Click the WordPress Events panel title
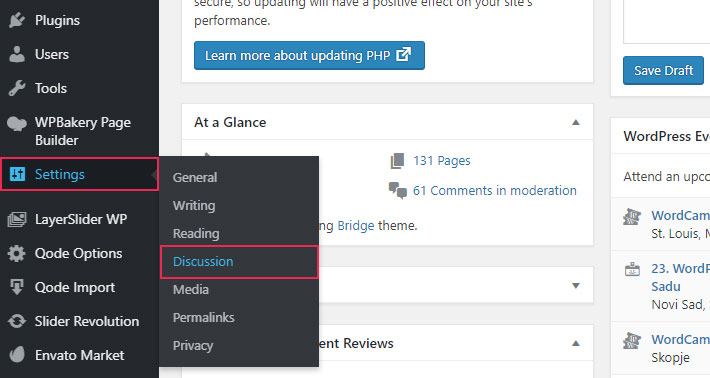710x378 pixels. click(x=667, y=136)
